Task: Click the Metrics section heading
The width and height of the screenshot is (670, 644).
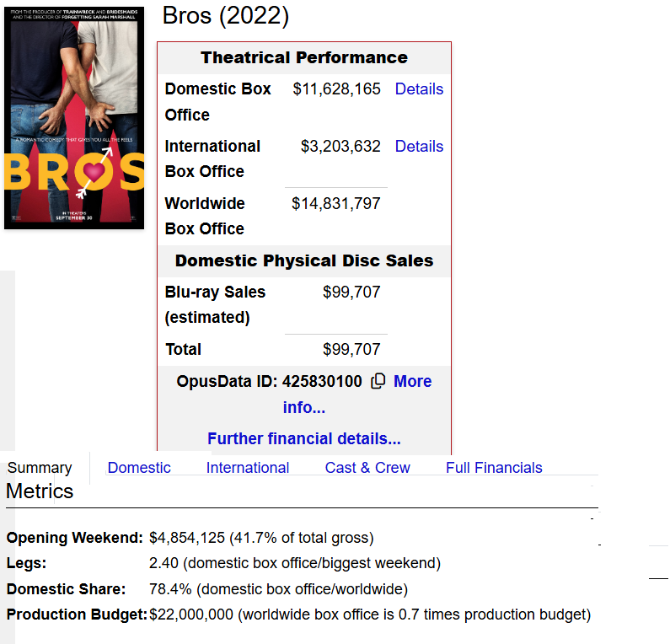Action: [x=40, y=491]
